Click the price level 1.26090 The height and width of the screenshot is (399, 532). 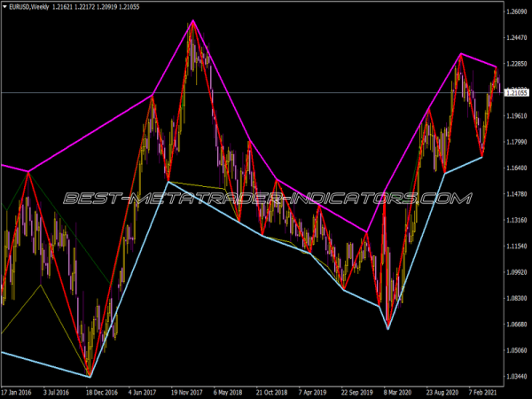pos(517,12)
